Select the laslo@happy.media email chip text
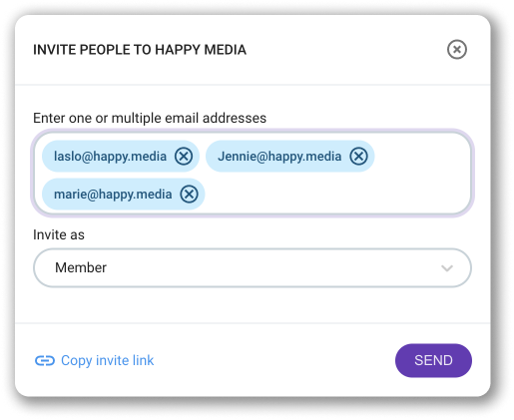The width and height of the screenshot is (514, 420). 110,157
